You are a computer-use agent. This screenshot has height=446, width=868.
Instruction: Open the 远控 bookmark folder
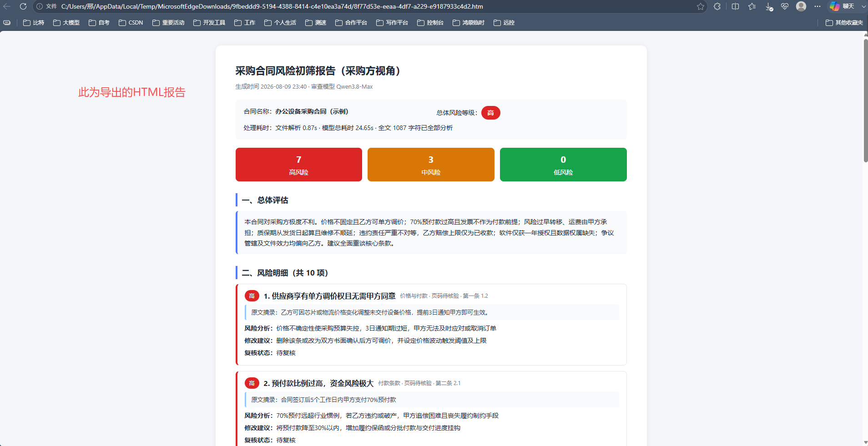click(x=504, y=22)
